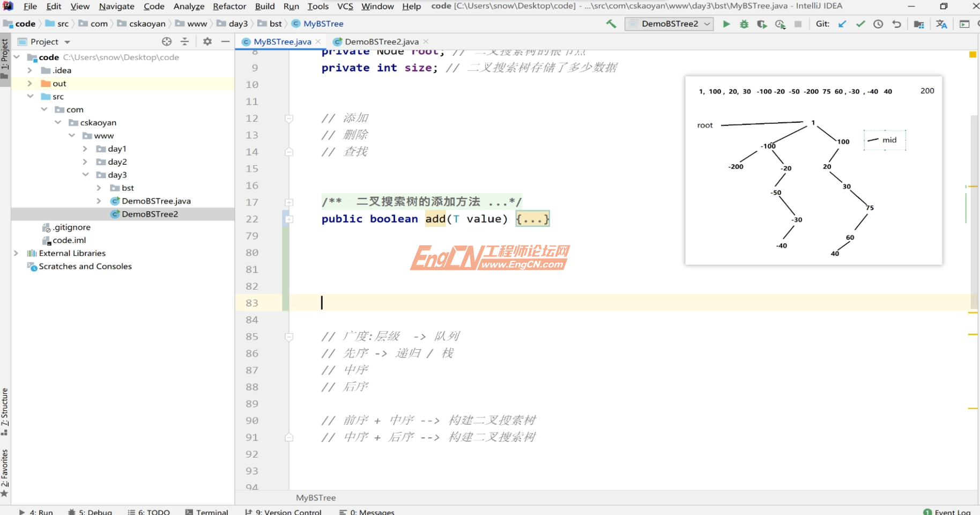Unfold the collapsed add method body
Image resolution: width=980 pixels, height=515 pixels.
532,218
